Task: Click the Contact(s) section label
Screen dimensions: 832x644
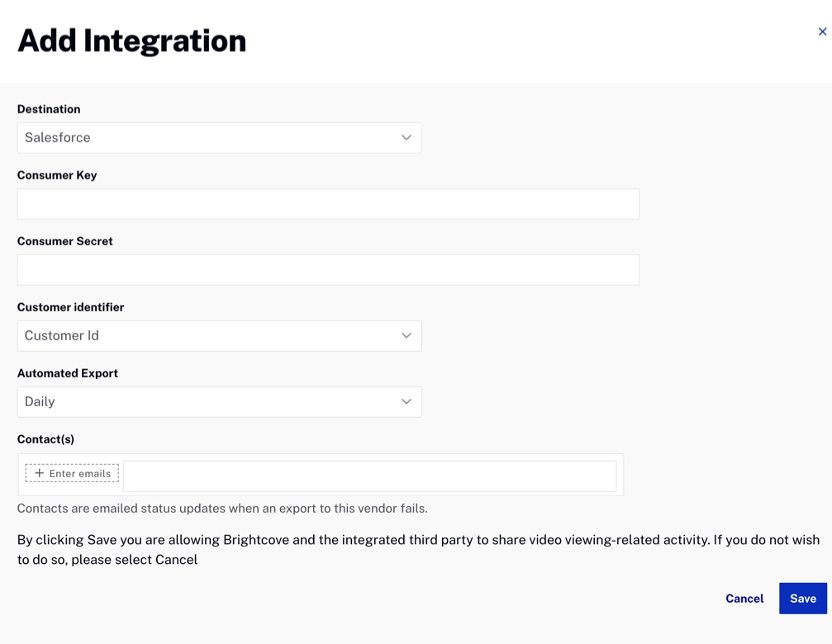Action: coord(45,439)
